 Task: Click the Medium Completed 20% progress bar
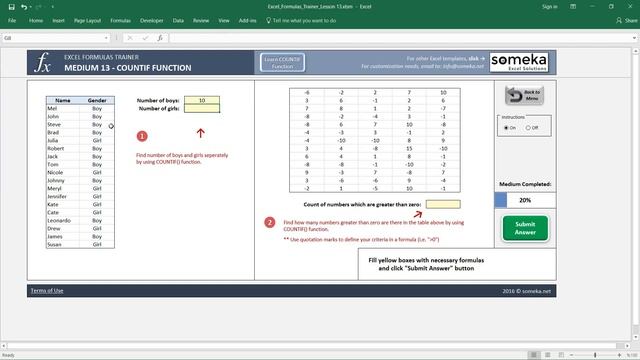pyautogui.click(x=525, y=200)
